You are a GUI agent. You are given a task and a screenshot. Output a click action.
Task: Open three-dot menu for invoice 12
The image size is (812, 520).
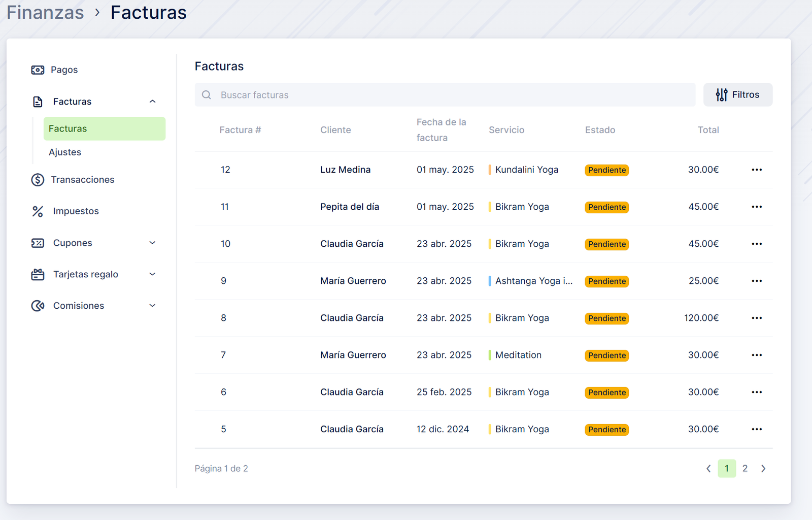click(x=757, y=170)
